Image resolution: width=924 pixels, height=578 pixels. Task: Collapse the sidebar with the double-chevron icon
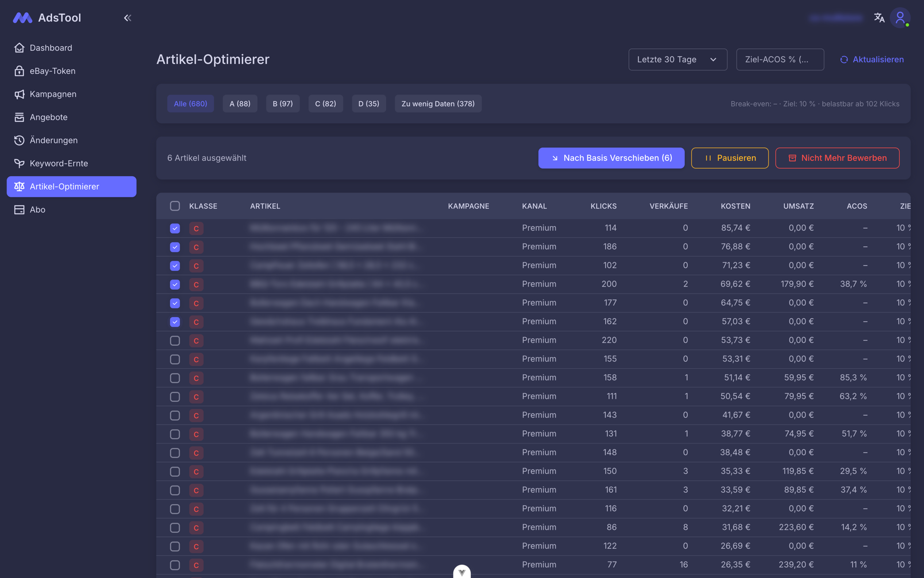(127, 18)
